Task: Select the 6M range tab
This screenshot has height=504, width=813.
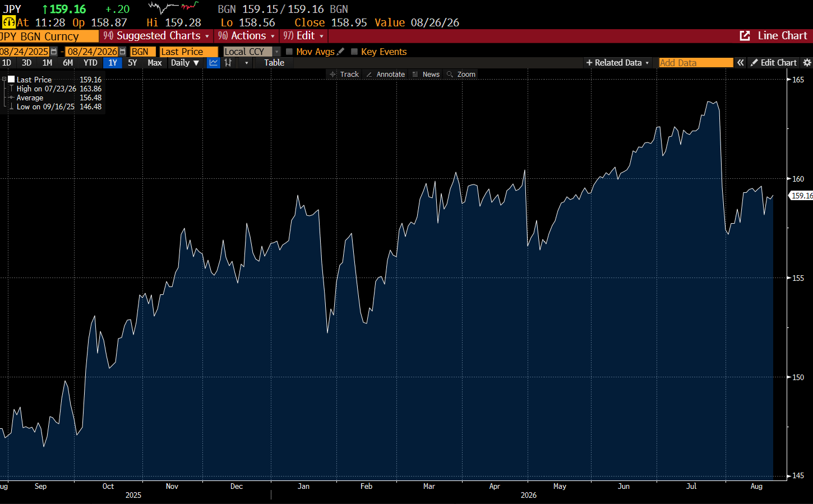Action: pyautogui.click(x=68, y=63)
